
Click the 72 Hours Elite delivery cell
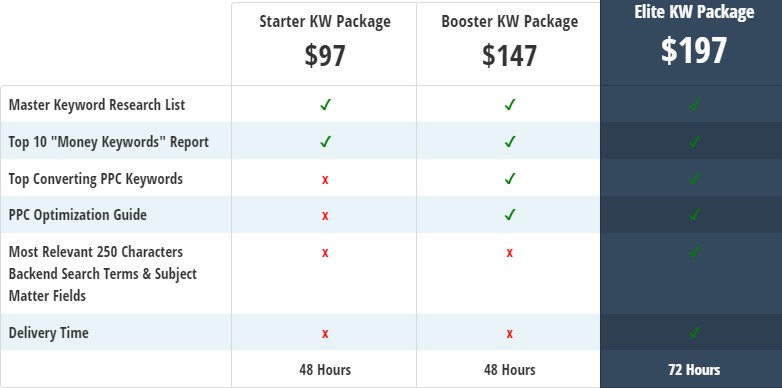point(694,370)
